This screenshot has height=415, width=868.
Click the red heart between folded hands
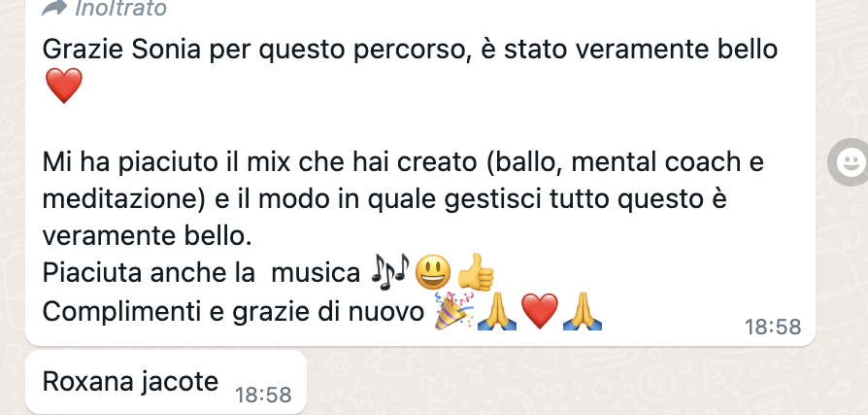click(x=540, y=311)
